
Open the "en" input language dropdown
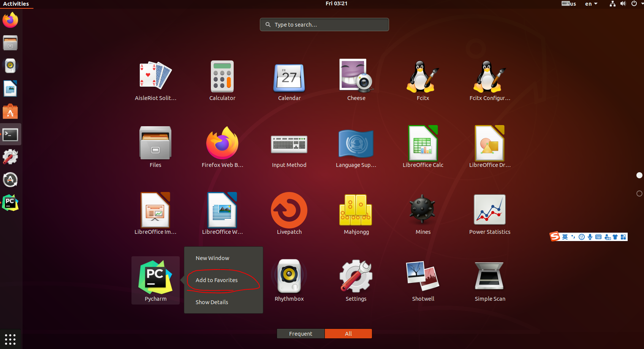pos(590,4)
